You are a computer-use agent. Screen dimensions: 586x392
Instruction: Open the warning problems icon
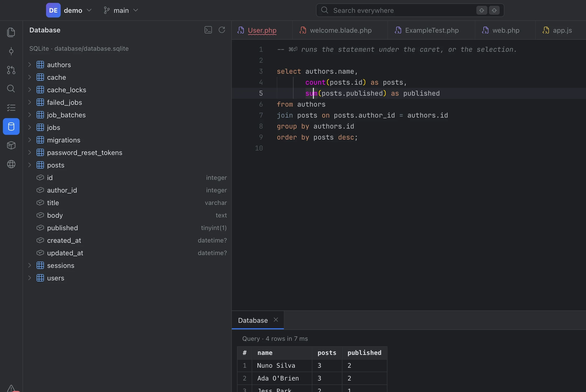point(11,388)
